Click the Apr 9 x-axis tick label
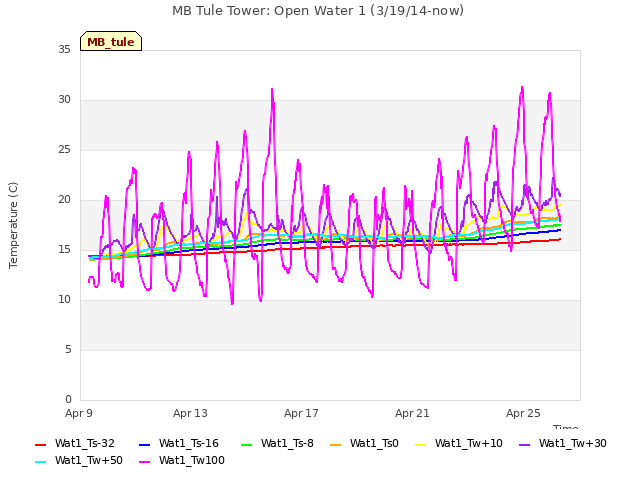The width and height of the screenshot is (640, 480). [x=79, y=413]
